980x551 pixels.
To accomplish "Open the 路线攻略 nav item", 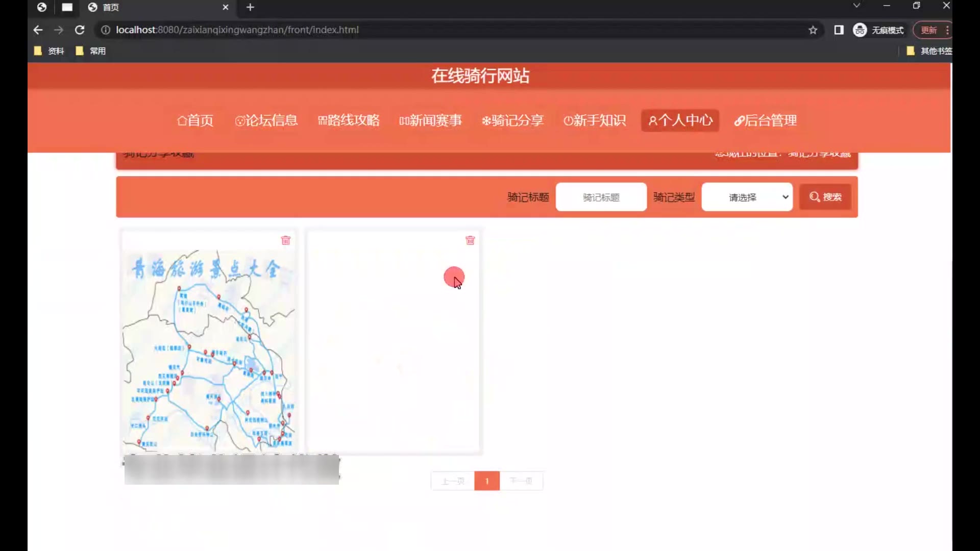I will click(x=349, y=120).
